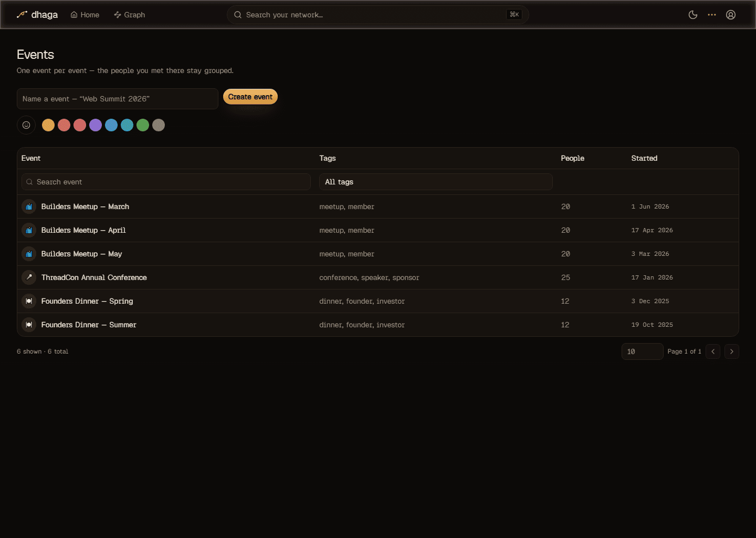The image size is (756, 538).
Task: Open the rows-per-page selector showing 10
Action: (x=642, y=351)
